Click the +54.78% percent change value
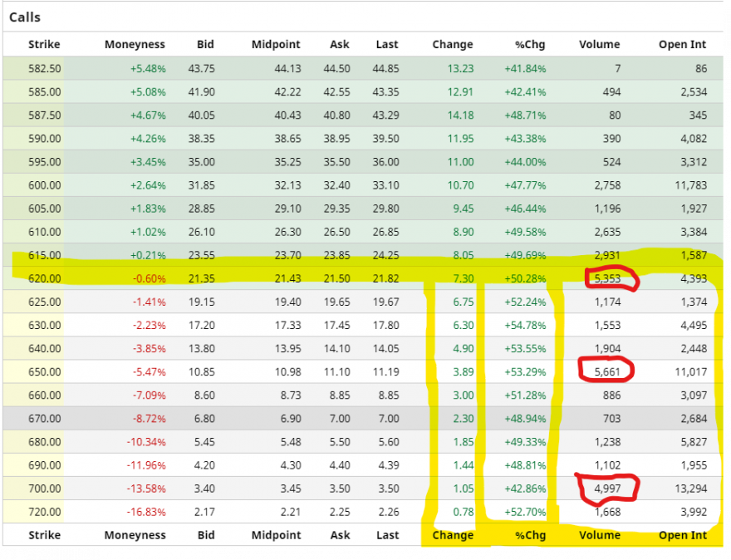This screenshot has width=731, height=560. pos(525,325)
